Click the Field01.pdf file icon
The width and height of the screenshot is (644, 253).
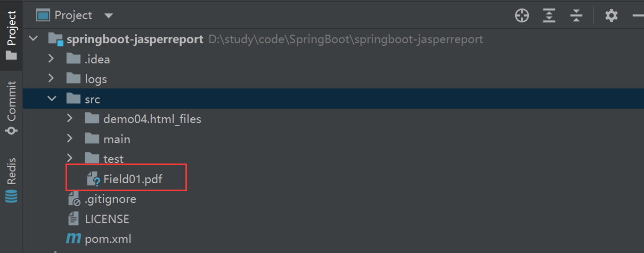click(93, 179)
